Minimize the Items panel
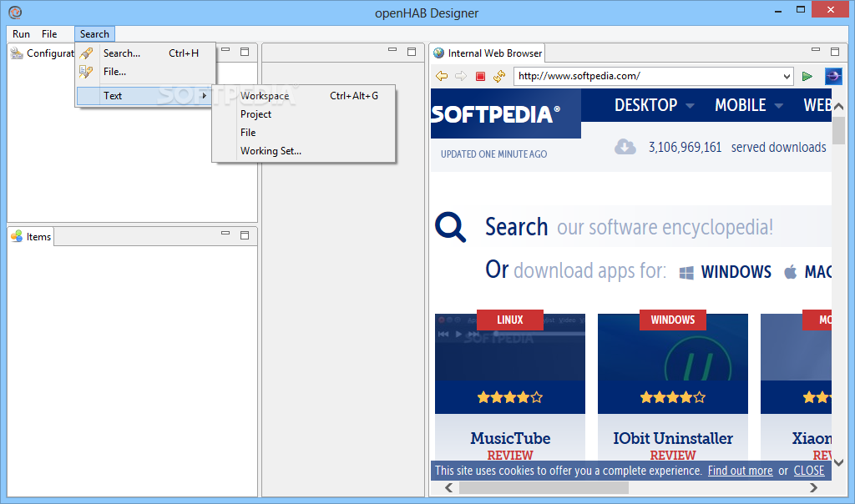The height and width of the screenshot is (504, 855). point(225,233)
